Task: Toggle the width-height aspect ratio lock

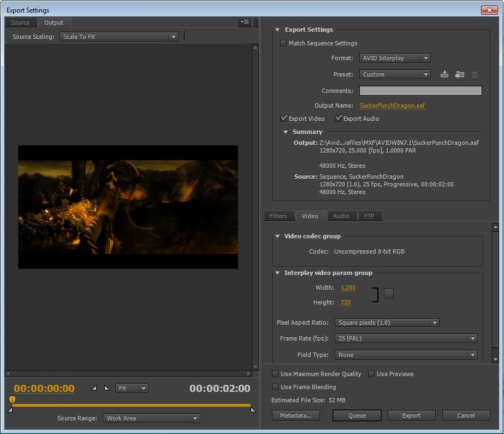Action: (x=389, y=294)
